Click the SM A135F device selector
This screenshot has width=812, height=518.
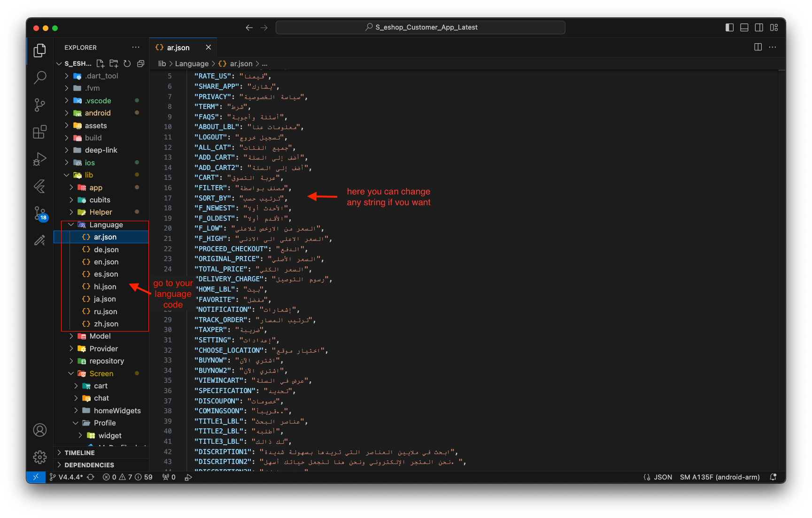point(719,477)
